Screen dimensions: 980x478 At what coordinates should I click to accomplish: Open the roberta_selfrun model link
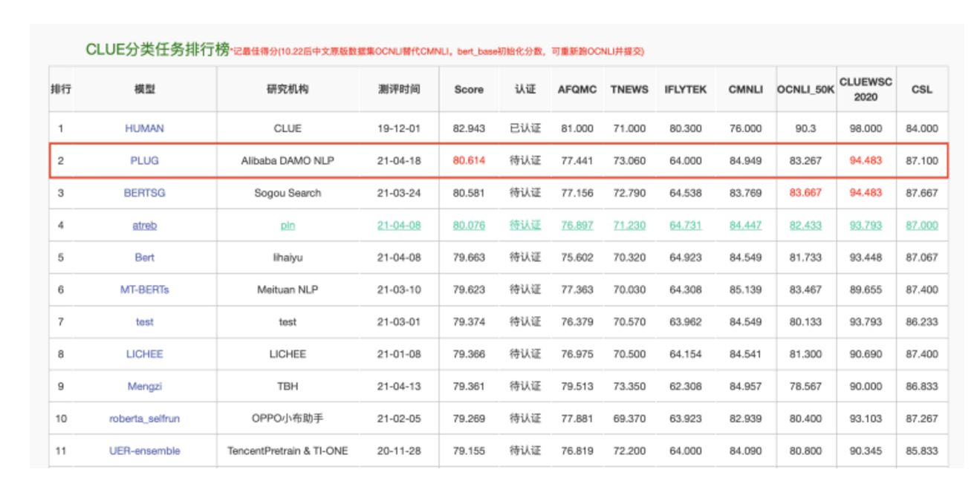(x=144, y=419)
